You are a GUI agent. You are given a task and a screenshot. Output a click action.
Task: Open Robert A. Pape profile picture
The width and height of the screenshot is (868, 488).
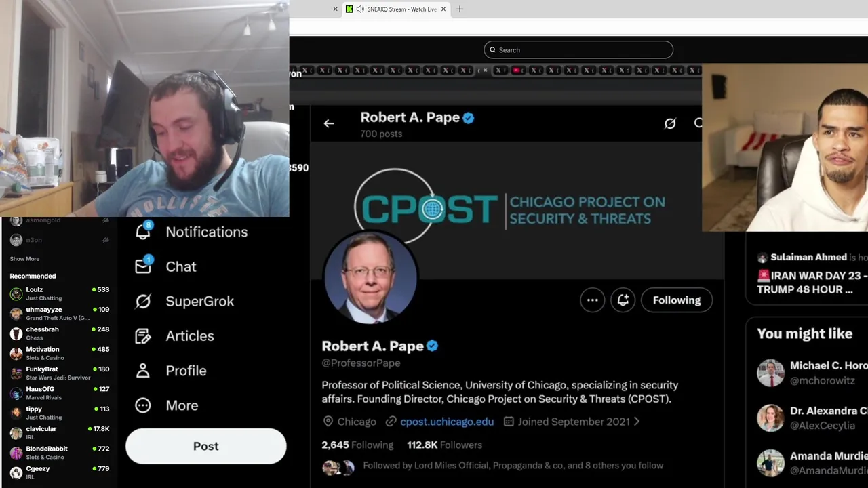coord(371,277)
